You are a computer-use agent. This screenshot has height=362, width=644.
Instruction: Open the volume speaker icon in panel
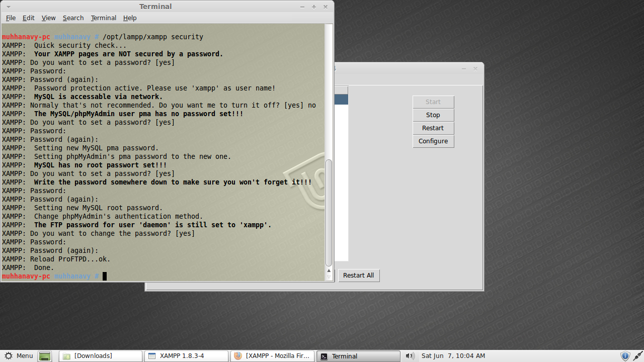click(411, 356)
